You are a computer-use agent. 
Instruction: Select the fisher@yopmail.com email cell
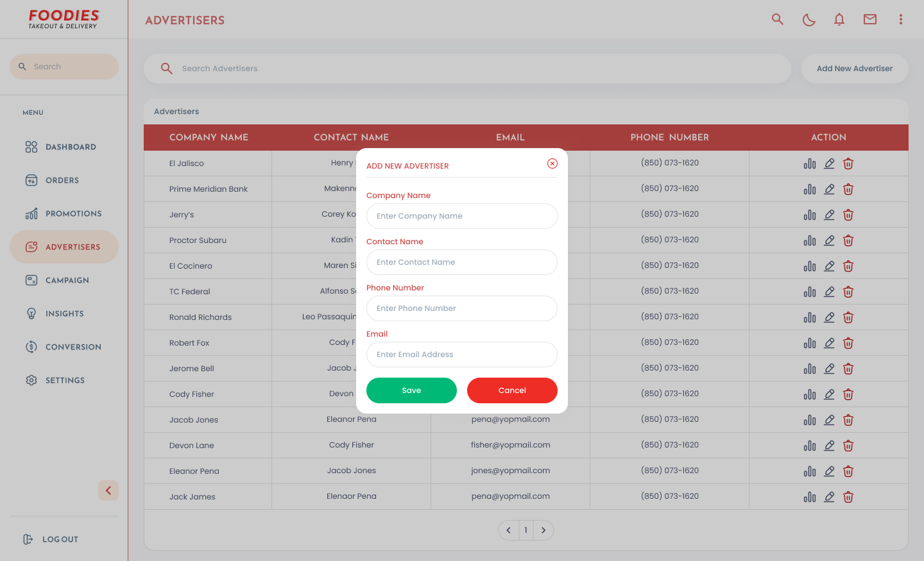coord(511,445)
